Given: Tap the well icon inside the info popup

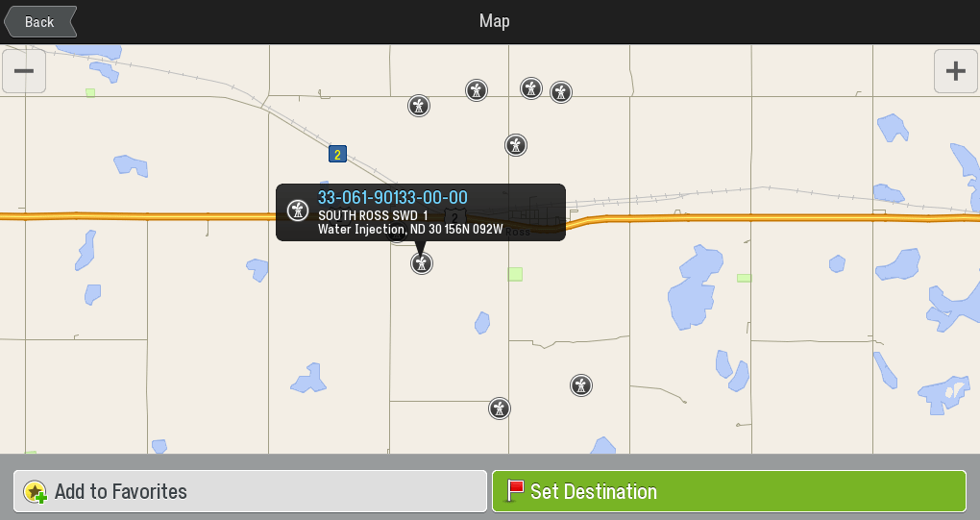Looking at the screenshot, I should (298, 210).
